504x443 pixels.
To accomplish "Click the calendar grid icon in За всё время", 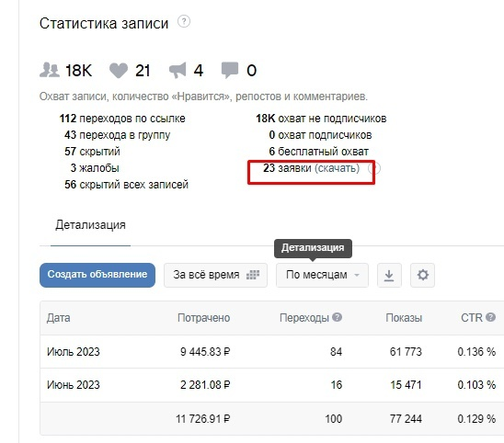I will click(x=253, y=275).
